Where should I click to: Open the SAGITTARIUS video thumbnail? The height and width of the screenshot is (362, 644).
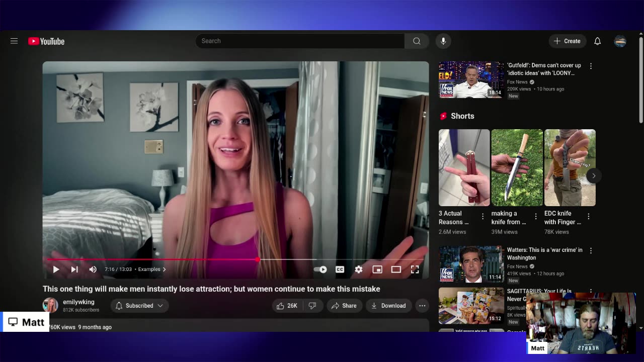(x=471, y=306)
